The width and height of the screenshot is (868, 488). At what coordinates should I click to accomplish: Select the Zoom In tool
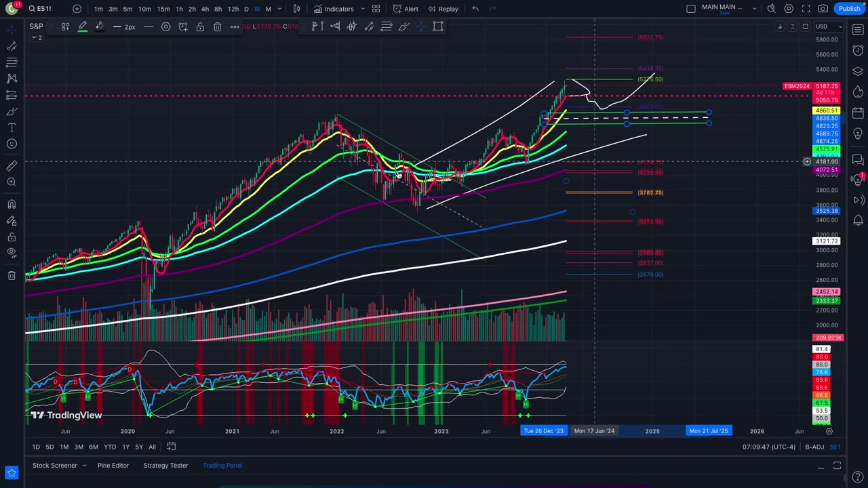(12, 182)
